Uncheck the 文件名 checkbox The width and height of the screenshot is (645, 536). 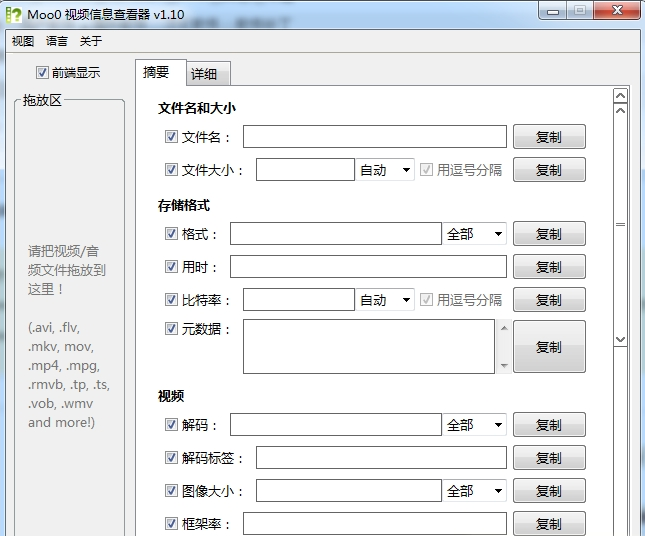click(x=171, y=137)
